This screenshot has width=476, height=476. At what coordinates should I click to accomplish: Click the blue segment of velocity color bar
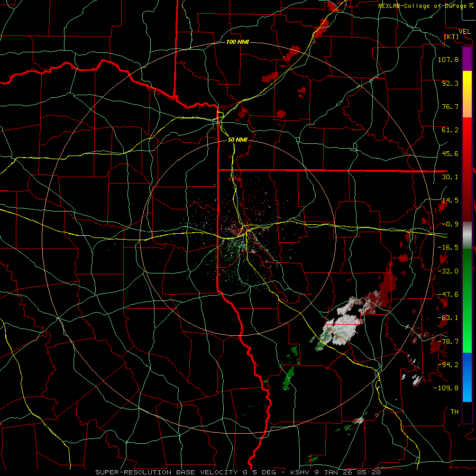click(467, 377)
